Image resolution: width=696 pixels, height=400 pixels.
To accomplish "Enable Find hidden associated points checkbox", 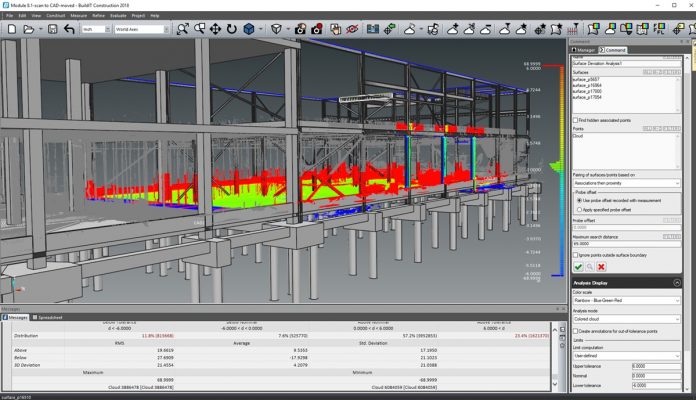I will [x=576, y=119].
